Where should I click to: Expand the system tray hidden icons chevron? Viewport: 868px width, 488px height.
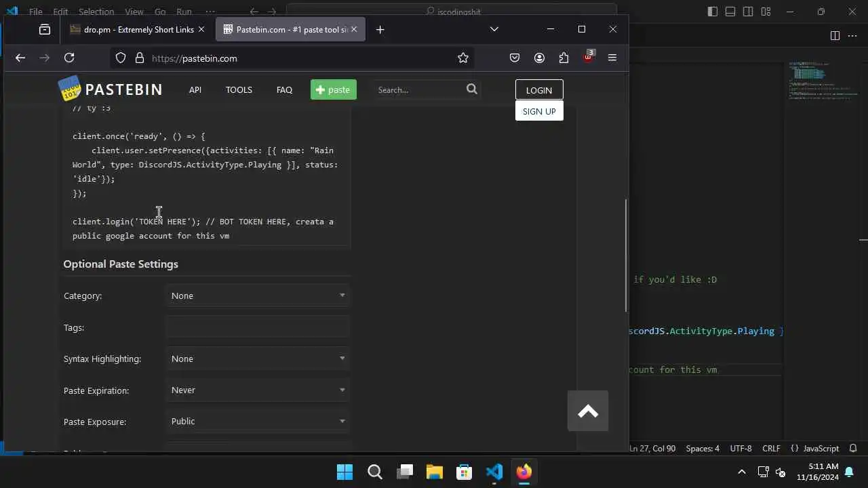click(x=742, y=472)
